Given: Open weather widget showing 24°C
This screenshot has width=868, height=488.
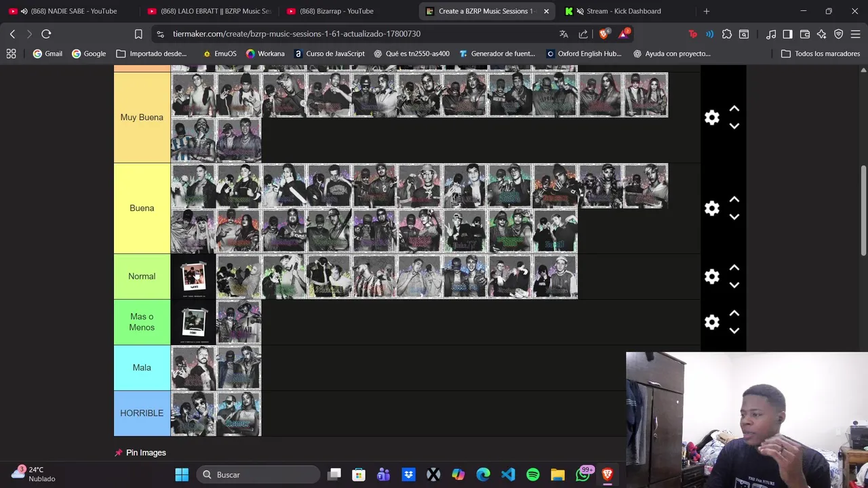Looking at the screenshot, I should pyautogui.click(x=33, y=474).
